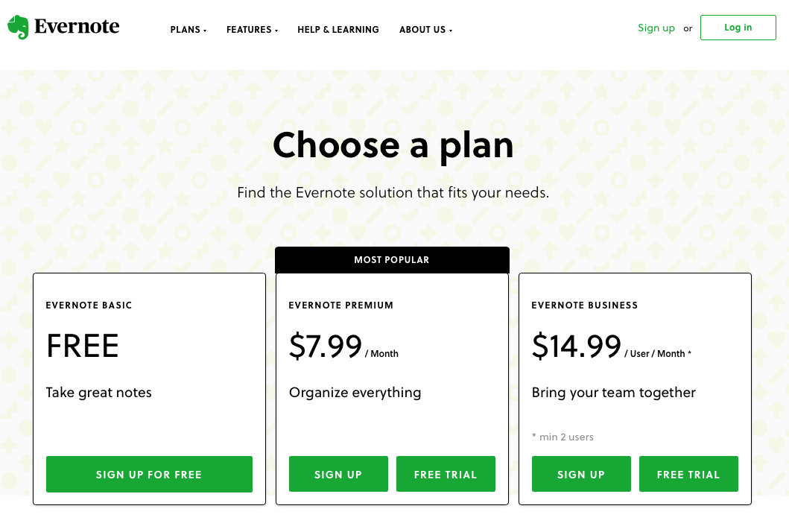Select the Evernote Basic plan heading
Viewport: 789px width, 532px height.
[x=89, y=305]
